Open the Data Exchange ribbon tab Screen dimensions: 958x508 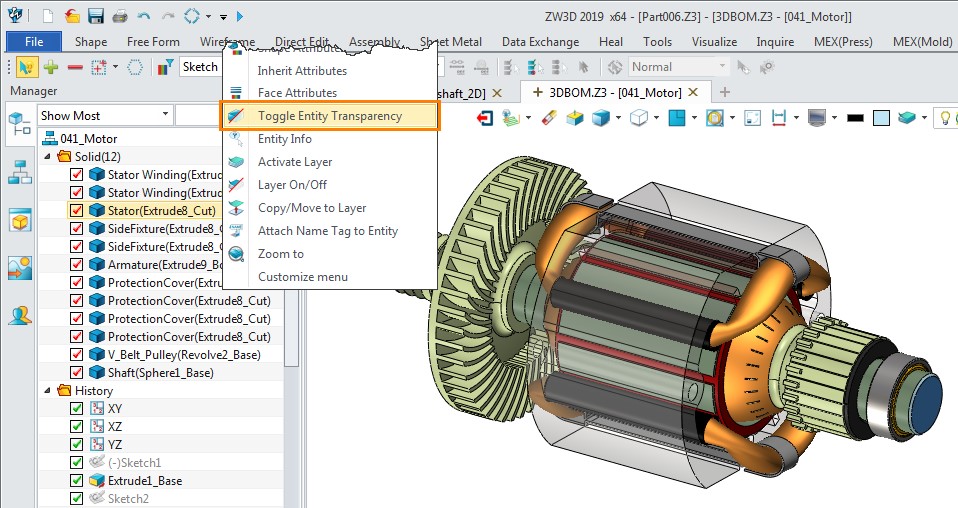540,42
